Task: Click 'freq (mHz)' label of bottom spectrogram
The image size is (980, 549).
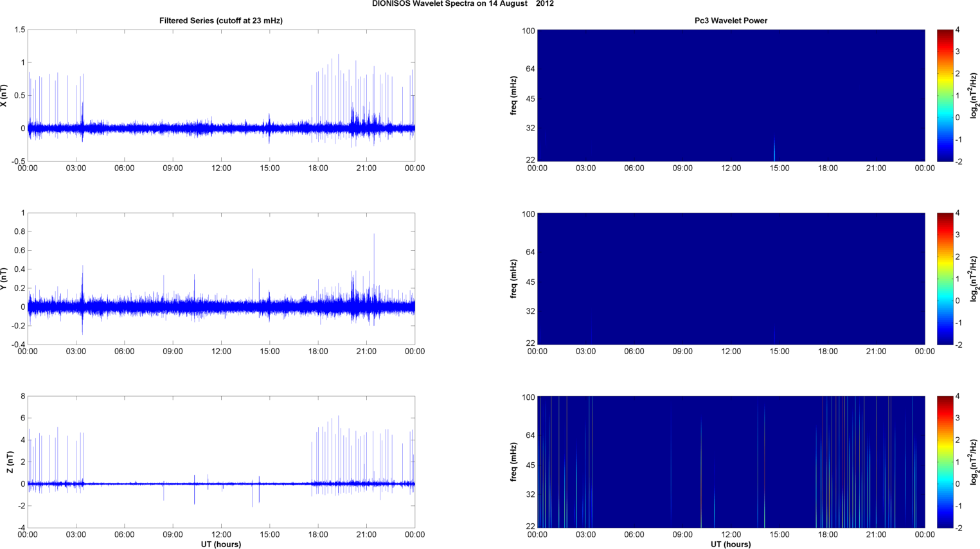Action: 514,462
